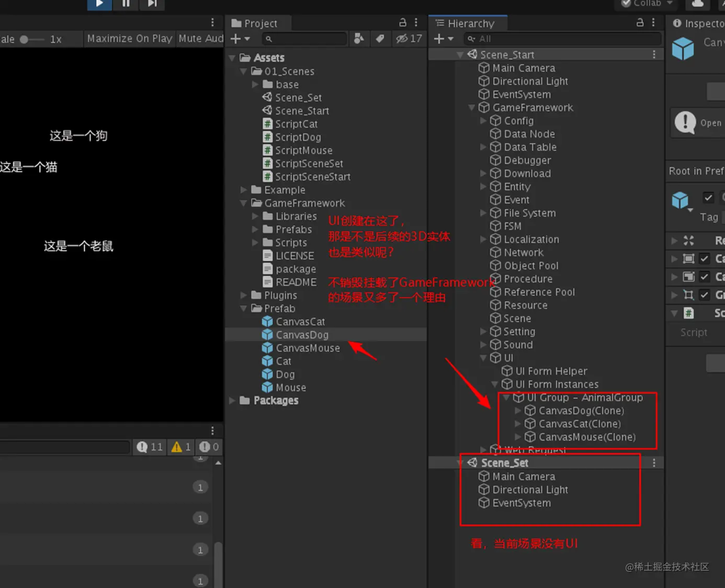The image size is (725, 588).
Task: Collapse the Assets folder
Action: click(x=232, y=58)
